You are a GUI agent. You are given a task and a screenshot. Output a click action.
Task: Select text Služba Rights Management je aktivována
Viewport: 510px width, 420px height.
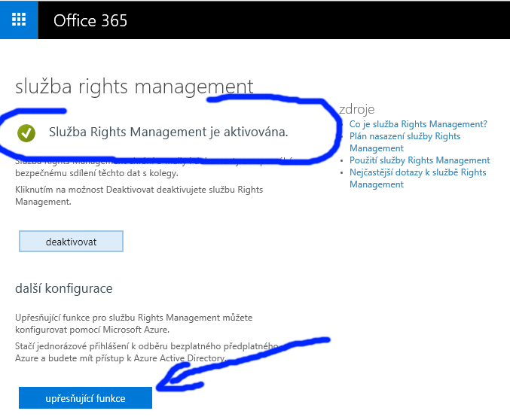pyautogui.click(x=169, y=132)
